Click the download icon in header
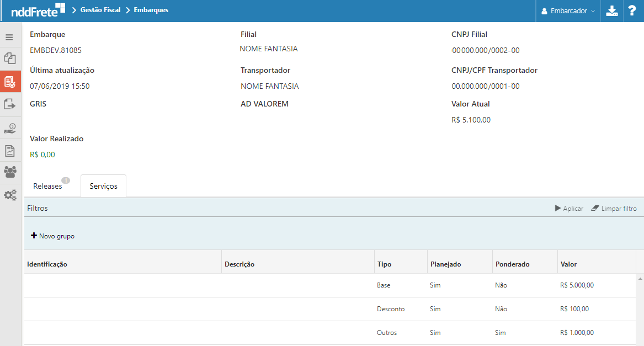Viewport: 644px width, 346px height. (612, 10)
